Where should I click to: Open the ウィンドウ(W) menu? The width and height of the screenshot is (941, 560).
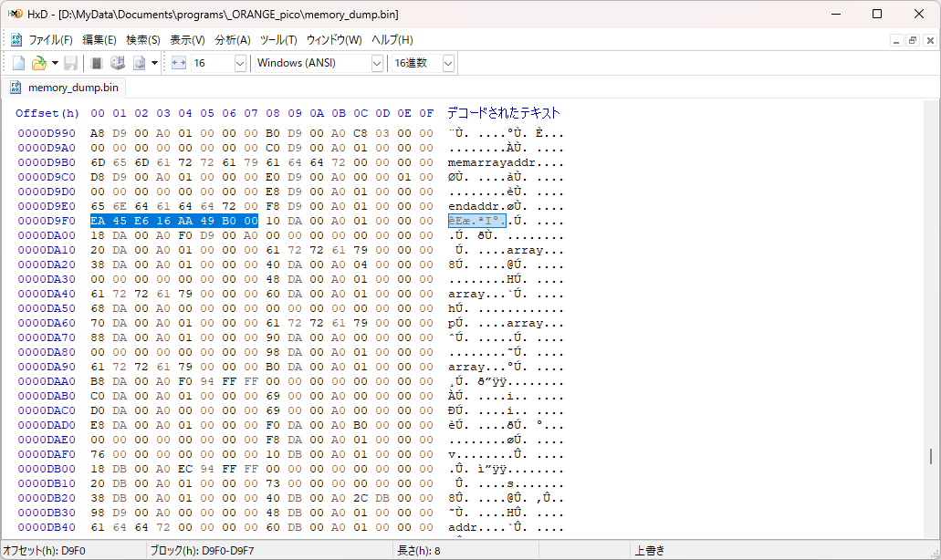click(x=334, y=40)
